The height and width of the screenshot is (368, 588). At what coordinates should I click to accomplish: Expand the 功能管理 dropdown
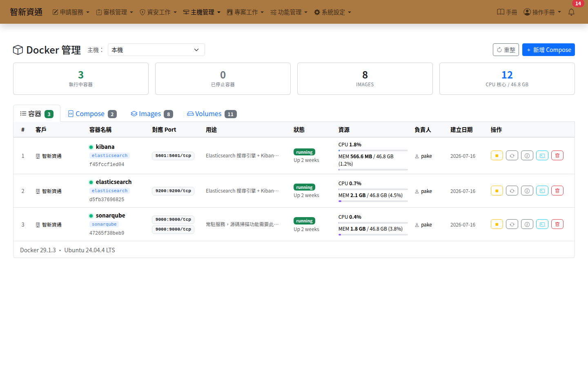click(289, 12)
